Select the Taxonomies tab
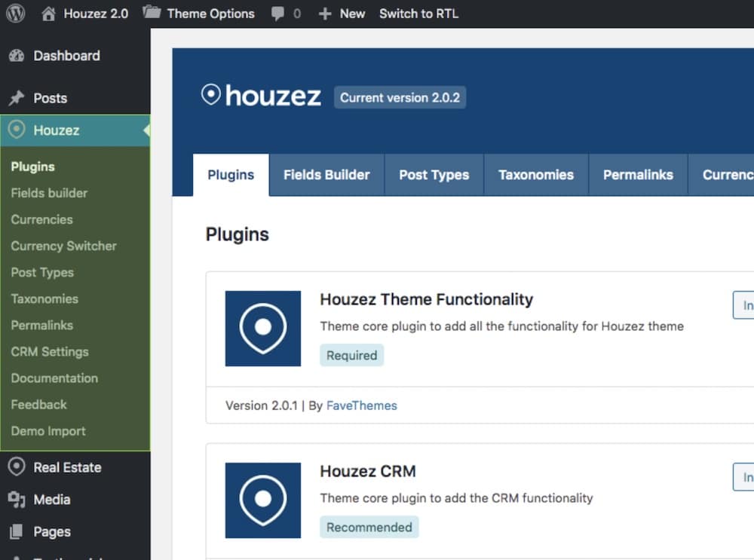 coord(535,175)
